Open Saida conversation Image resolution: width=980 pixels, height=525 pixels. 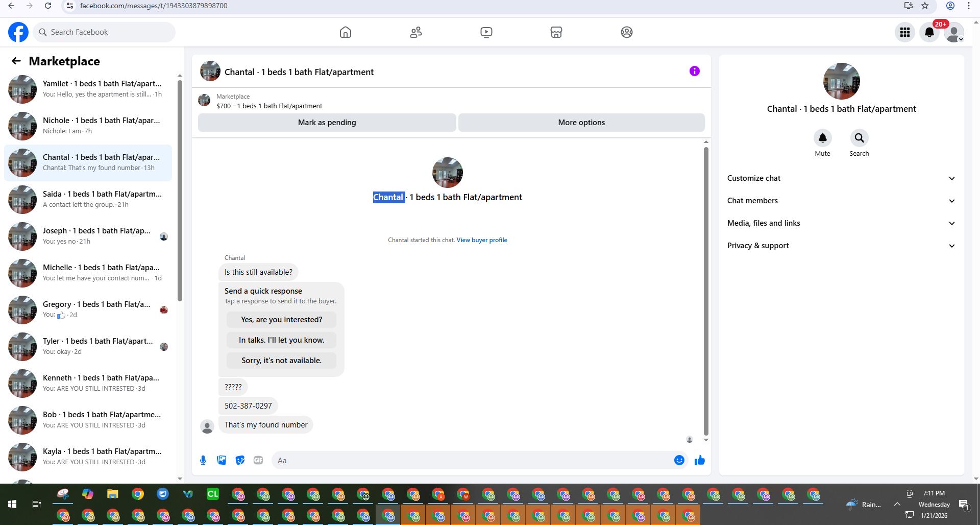(88, 200)
